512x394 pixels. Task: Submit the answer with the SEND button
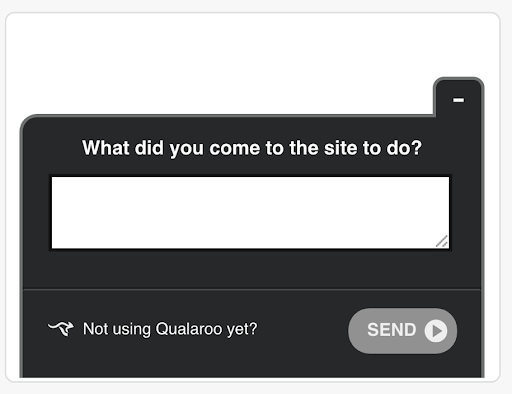[x=402, y=331]
